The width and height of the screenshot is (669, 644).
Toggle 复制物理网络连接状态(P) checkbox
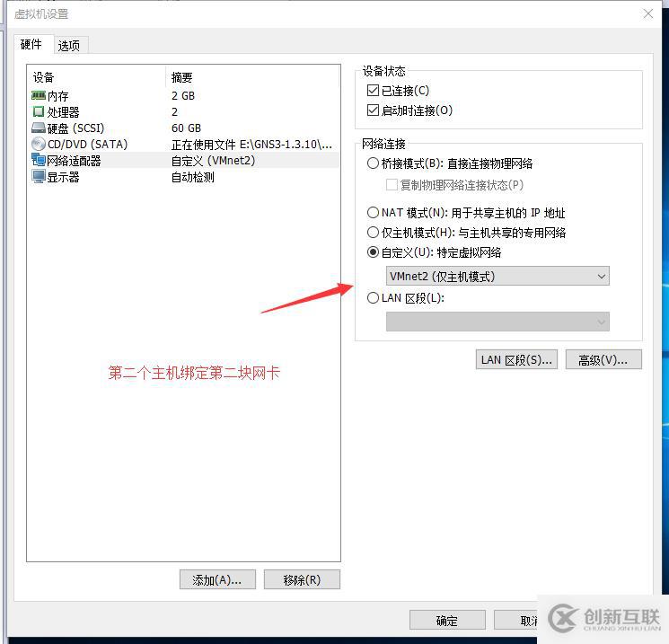click(x=392, y=185)
